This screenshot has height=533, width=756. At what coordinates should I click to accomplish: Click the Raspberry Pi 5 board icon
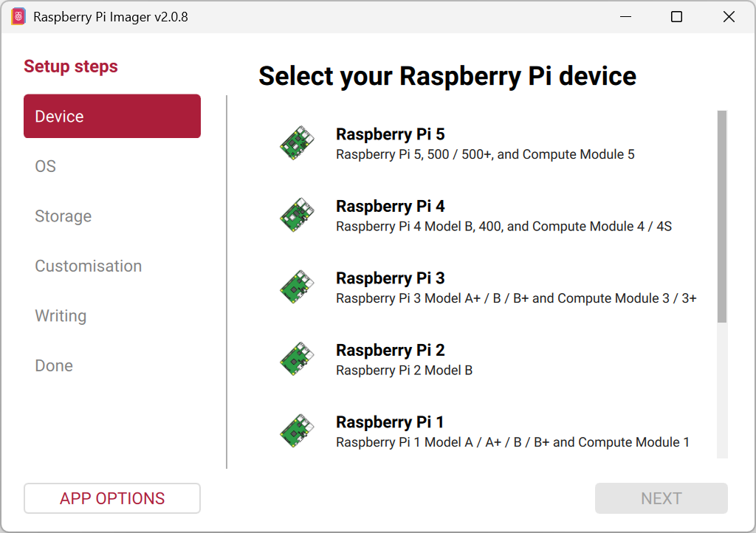(297, 143)
